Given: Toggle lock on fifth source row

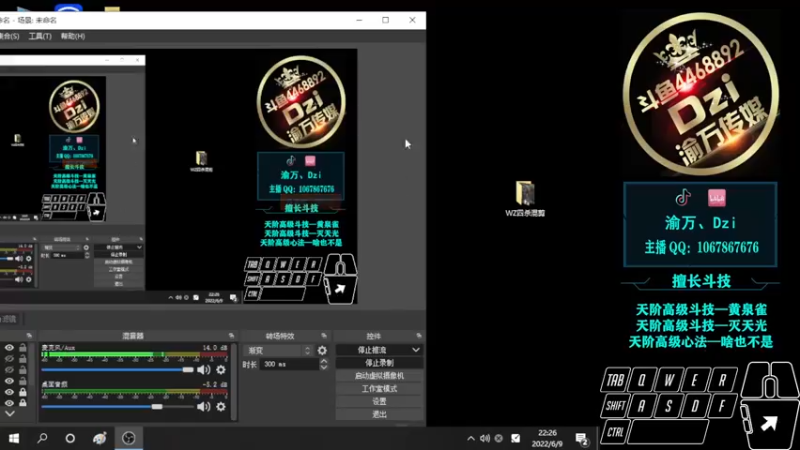Looking at the screenshot, I should (x=23, y=392).
